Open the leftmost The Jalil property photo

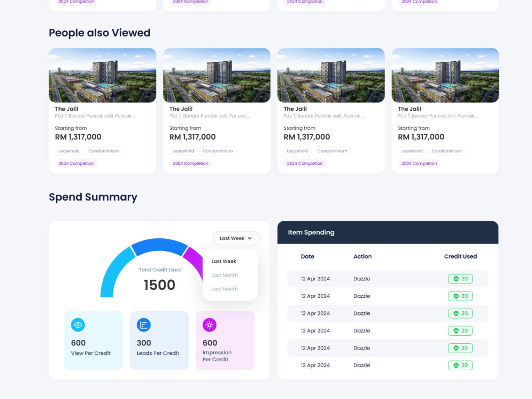[x=103, y=76]
